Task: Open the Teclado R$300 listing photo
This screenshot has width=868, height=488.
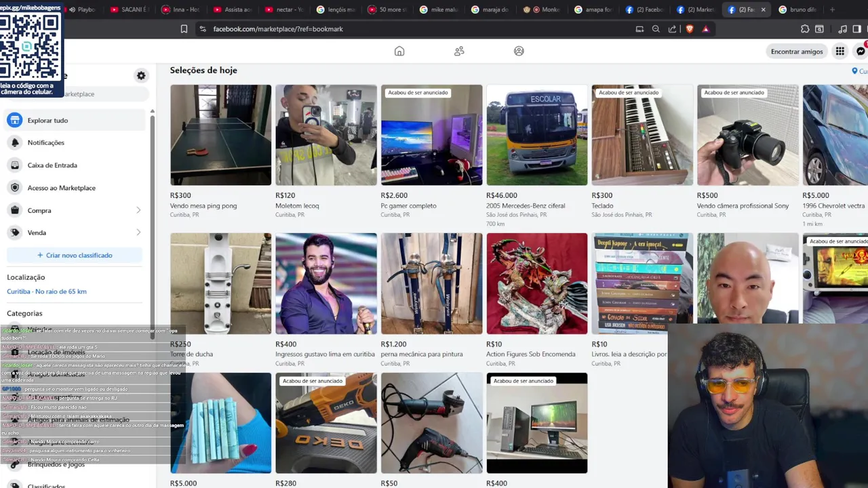Action: 642,135
